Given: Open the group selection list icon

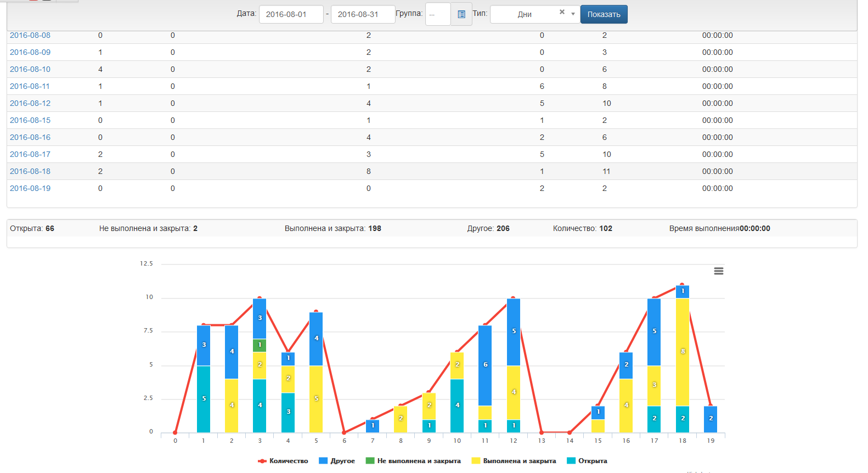Looking at the screenshot, I should pyautogui.click(x=461, y=14).
